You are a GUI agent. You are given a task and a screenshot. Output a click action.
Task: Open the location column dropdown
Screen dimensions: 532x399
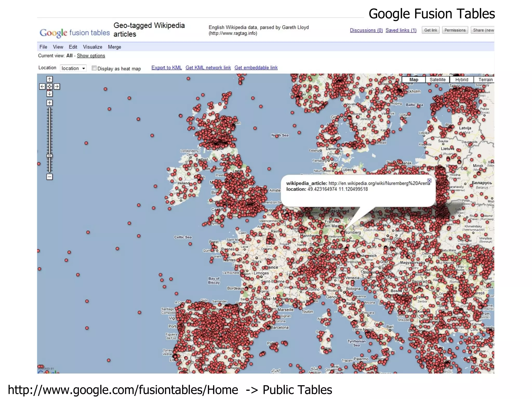tap(73, 68)
